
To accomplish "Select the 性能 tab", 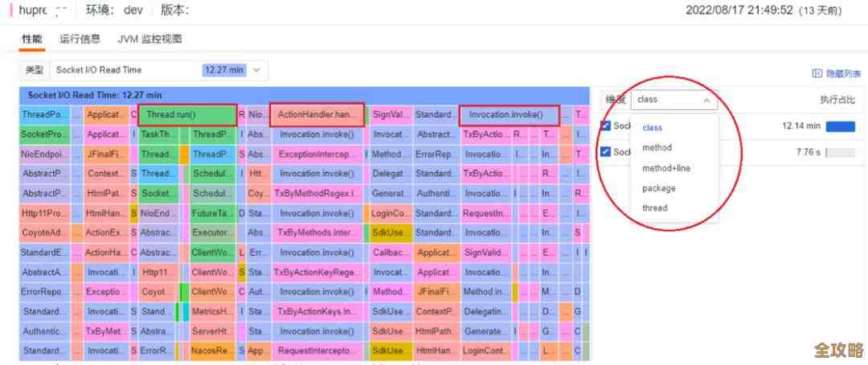I will [31, 39].
